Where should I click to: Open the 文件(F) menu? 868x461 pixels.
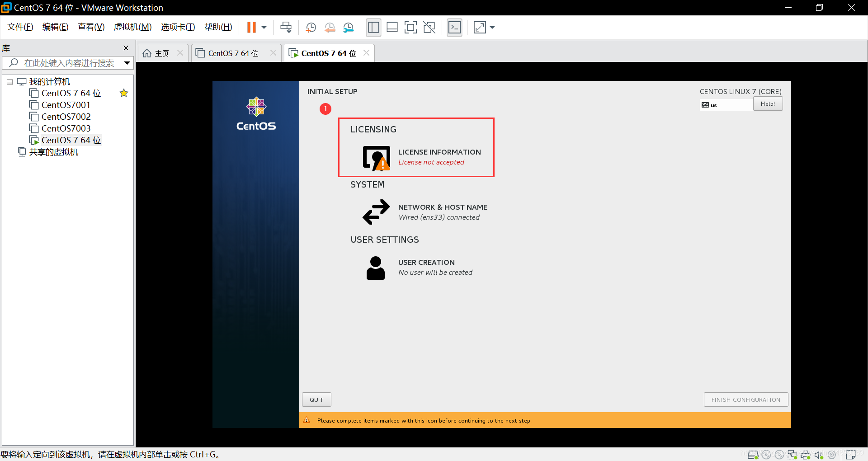20,27
